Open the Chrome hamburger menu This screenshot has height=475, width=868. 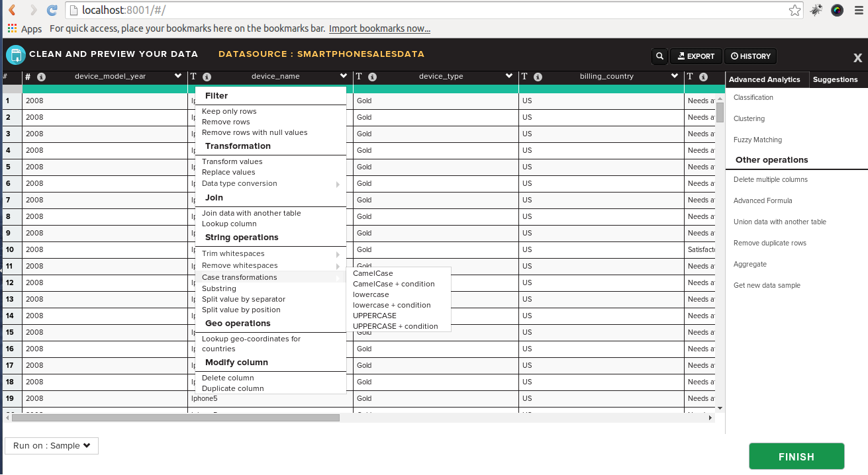pos(858,10)
